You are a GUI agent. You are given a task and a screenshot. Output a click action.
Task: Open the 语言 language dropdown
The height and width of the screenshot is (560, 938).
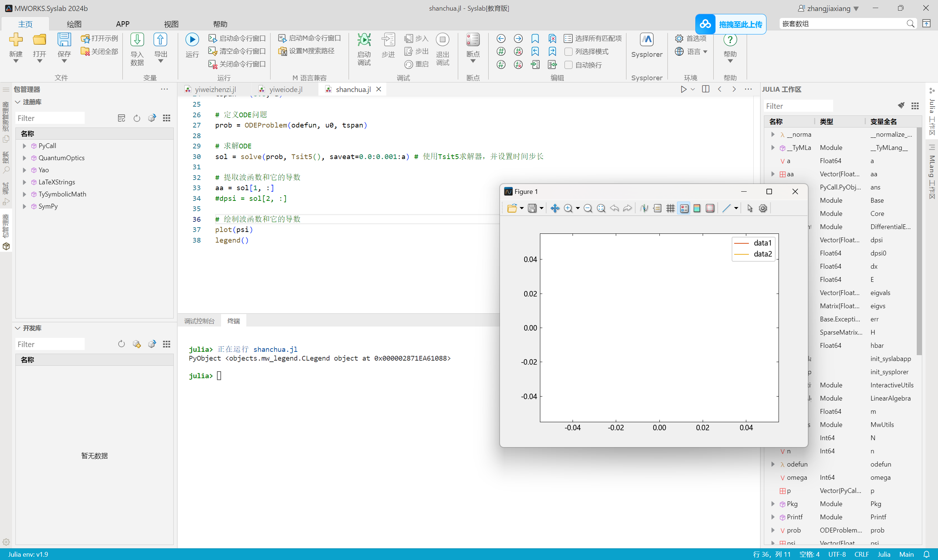click(x=691, y=51)
